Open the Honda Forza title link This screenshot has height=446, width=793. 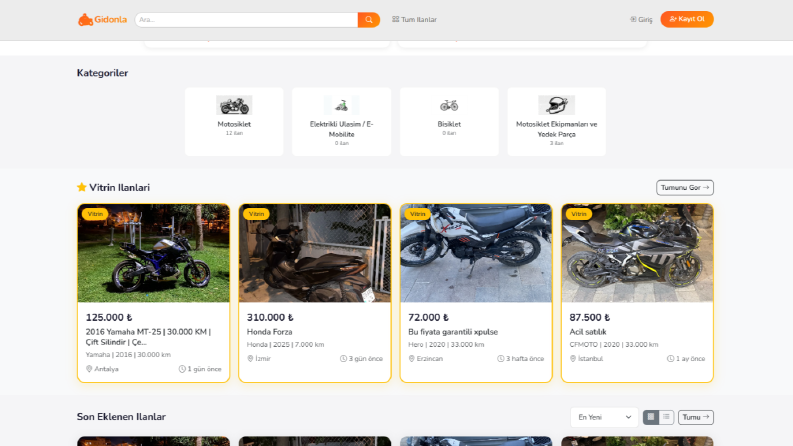270,332
